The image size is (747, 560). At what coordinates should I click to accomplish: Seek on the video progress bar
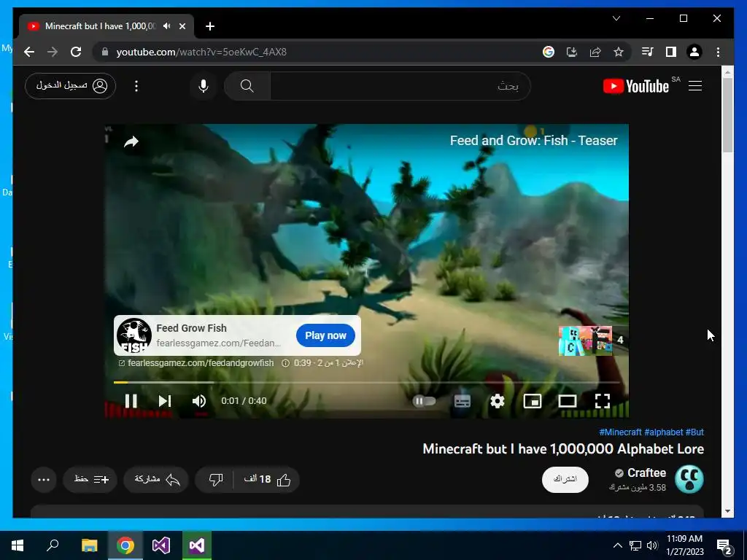[366, 382]
